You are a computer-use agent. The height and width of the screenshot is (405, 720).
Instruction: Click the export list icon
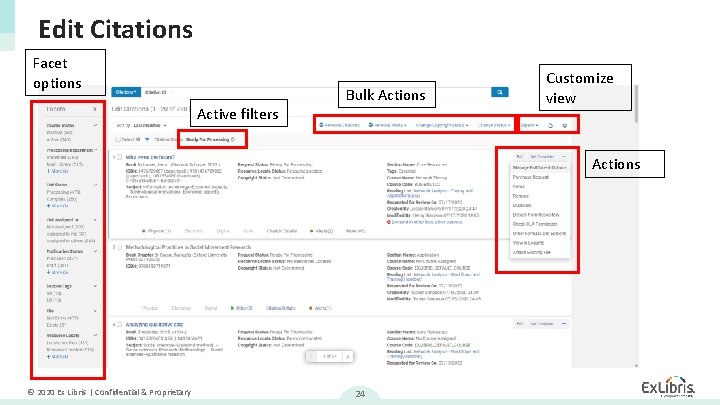click(551, 125)
